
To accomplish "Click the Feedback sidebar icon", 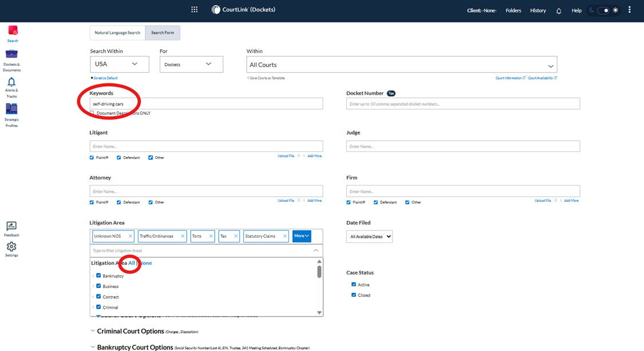I will tap(11, 227).
